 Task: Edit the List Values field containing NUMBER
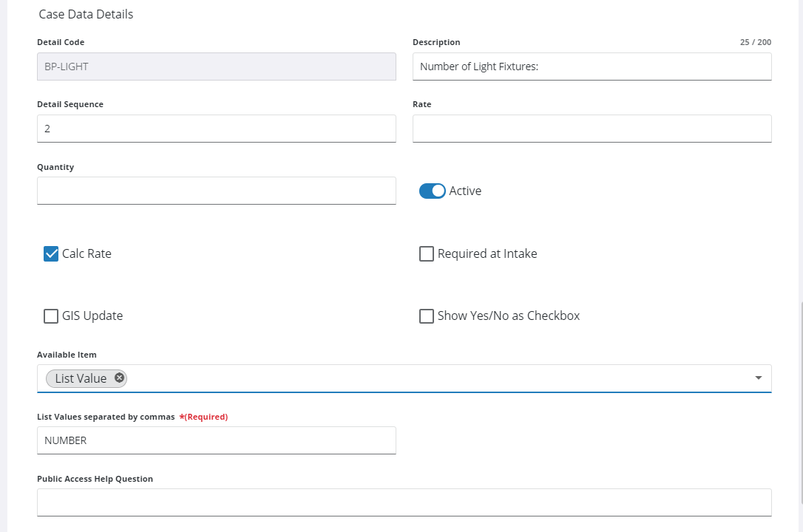pos(216,440)
